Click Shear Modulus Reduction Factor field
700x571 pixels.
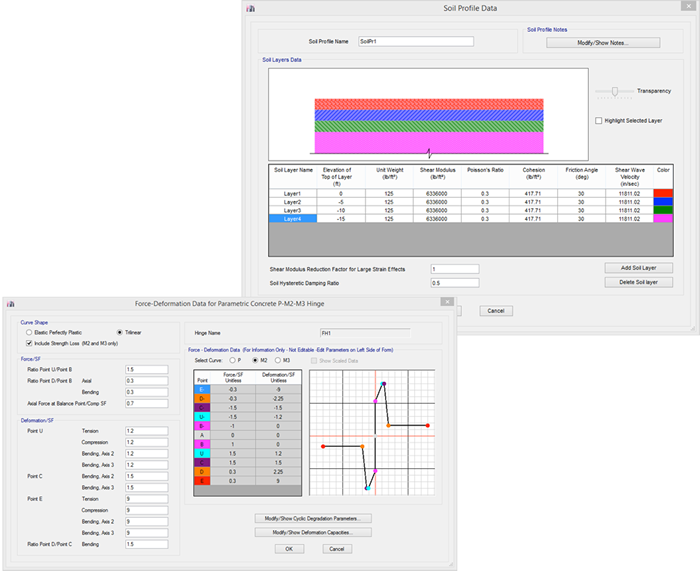tap(455, 269)
